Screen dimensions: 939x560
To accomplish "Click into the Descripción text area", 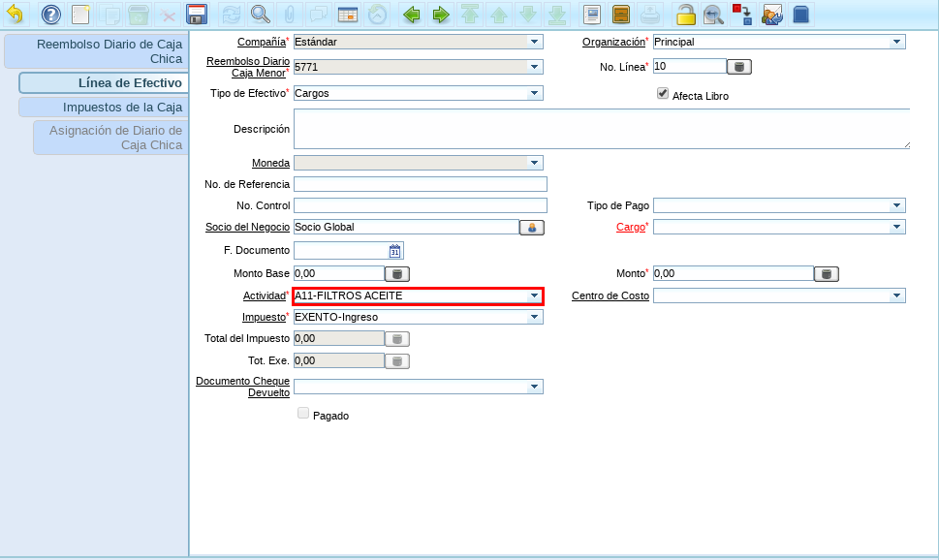I will pyautogui.click(x=602, y=129).
